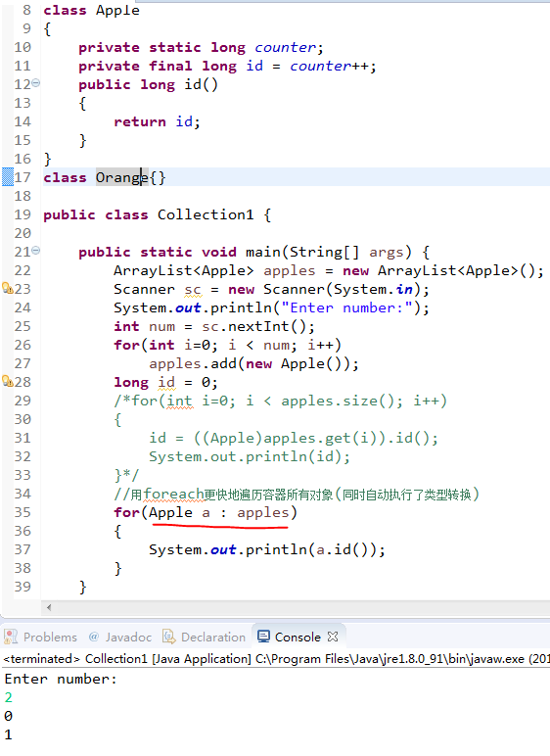
Task: Click the blue marker beside line 17
Action: pos(8,177)
